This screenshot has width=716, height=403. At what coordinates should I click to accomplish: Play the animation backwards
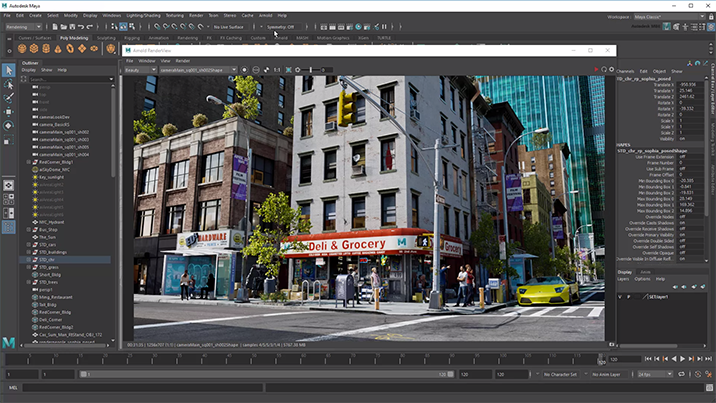tap(674, 359)
